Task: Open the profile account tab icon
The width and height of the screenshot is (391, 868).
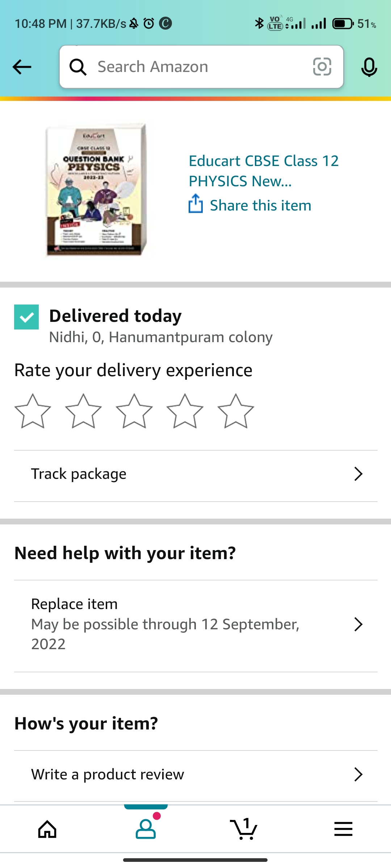Action: [146, 829]
